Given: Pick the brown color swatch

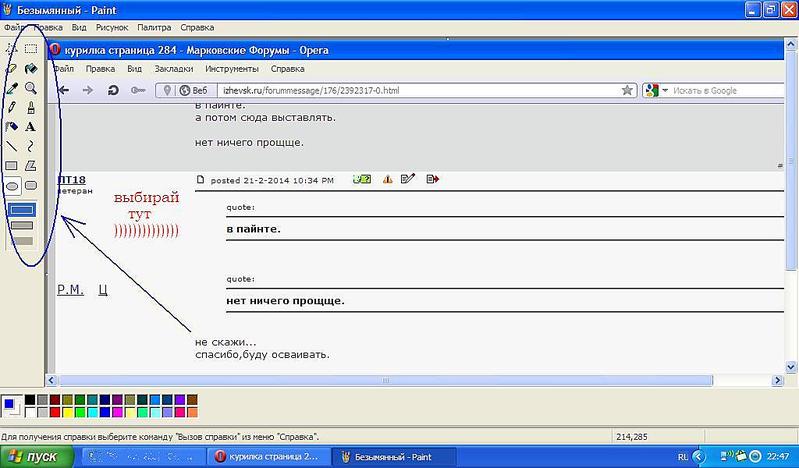Looking at the screenshot, I should tap(192, 400).
